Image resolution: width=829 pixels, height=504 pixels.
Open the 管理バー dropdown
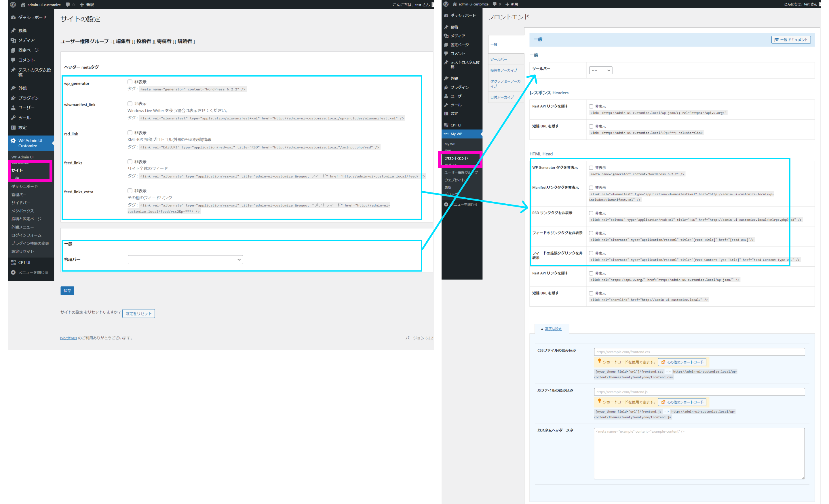(x=185, y=259)
